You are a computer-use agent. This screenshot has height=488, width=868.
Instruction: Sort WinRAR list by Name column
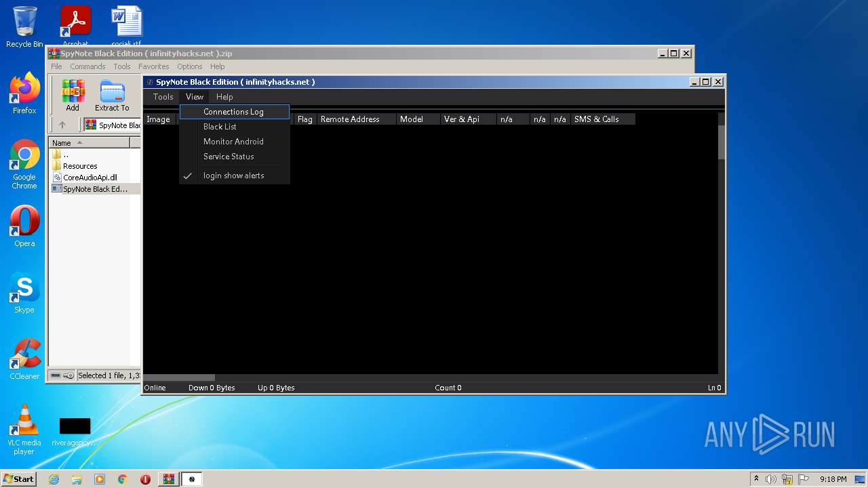click(90, 143)
